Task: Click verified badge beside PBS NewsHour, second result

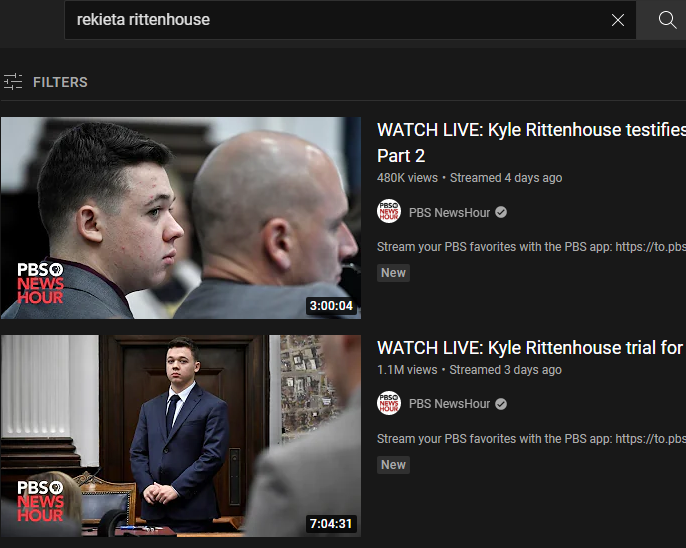Action: coord(501,404)
